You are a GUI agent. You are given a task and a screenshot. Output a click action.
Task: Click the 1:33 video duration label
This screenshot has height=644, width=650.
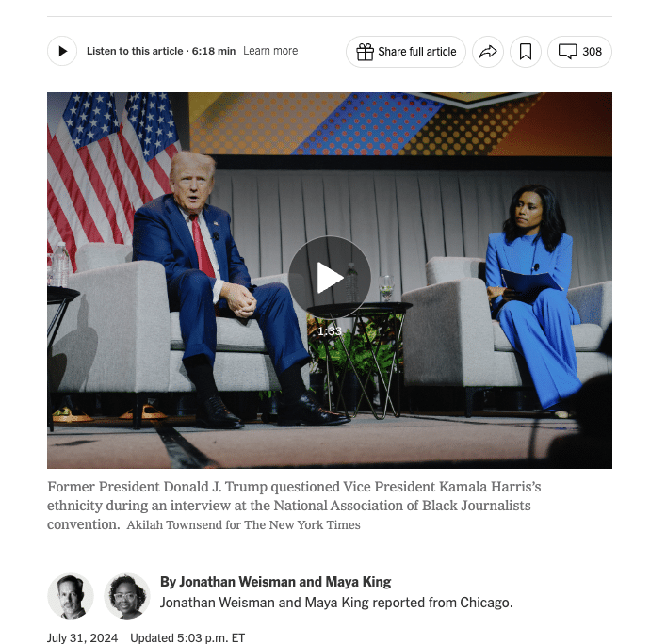pyautogui.click(x=330, y=331)
